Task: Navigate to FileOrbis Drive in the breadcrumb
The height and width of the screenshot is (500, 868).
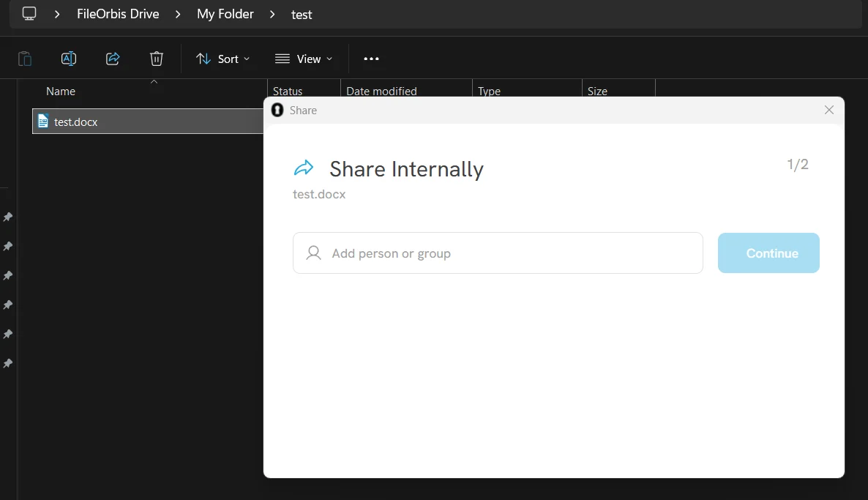Action: click(x=118, y=14)
